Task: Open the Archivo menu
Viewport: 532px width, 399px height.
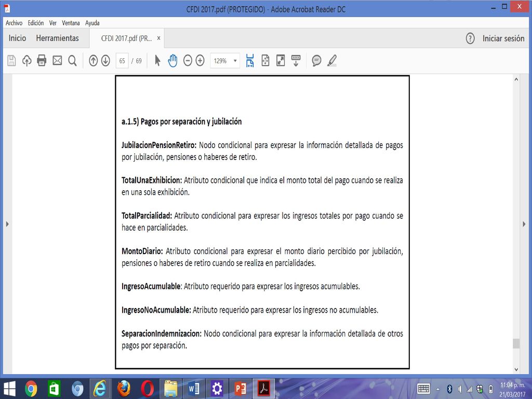Action: click(14, 23)
